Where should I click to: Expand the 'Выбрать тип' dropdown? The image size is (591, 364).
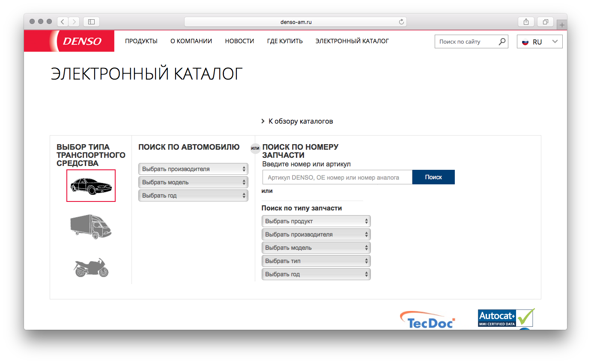tap(316, 261)
